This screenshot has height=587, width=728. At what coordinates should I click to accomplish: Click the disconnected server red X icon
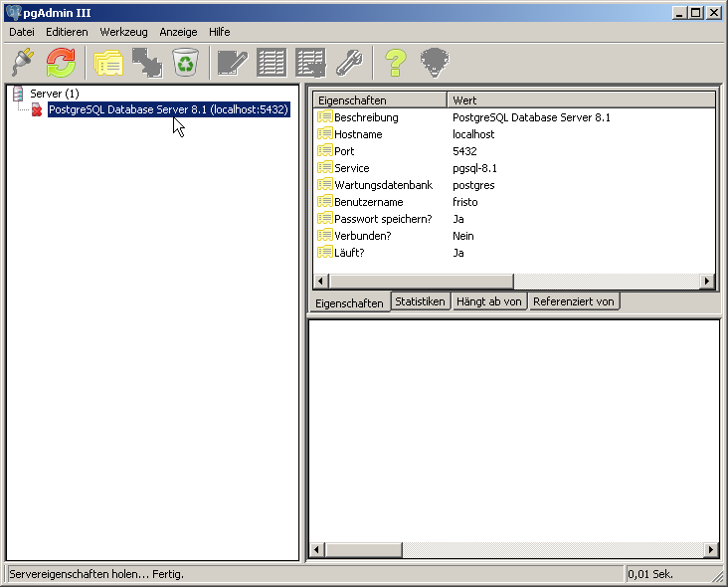(37, 110)
